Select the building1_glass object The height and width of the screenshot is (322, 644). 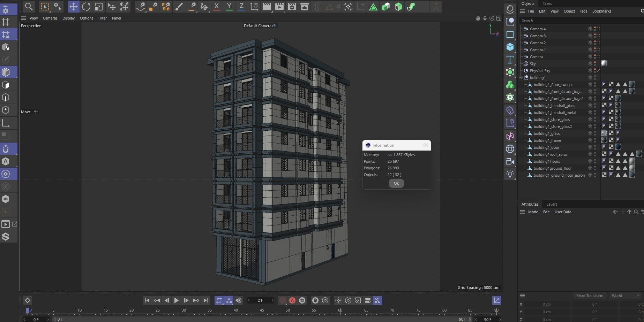click(x=546, y=133)
